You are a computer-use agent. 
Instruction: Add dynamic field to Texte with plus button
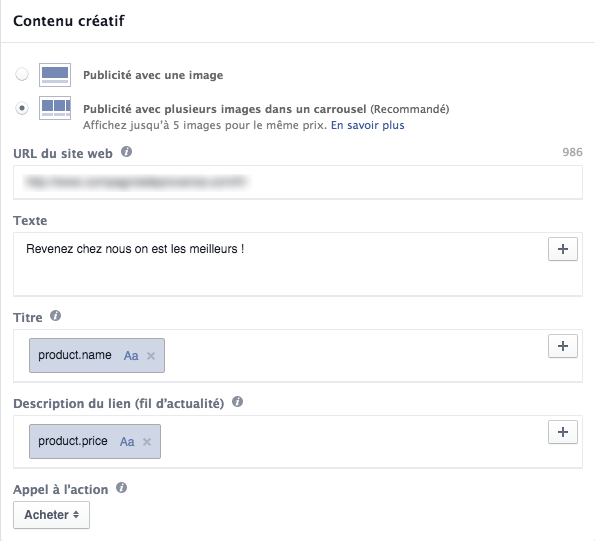[563, 249]
